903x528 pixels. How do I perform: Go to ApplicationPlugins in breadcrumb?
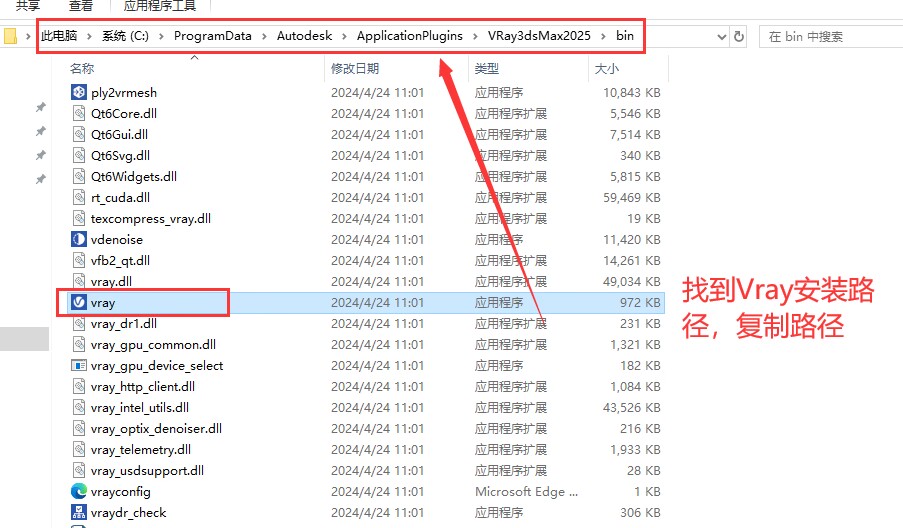tap(409, 36)
